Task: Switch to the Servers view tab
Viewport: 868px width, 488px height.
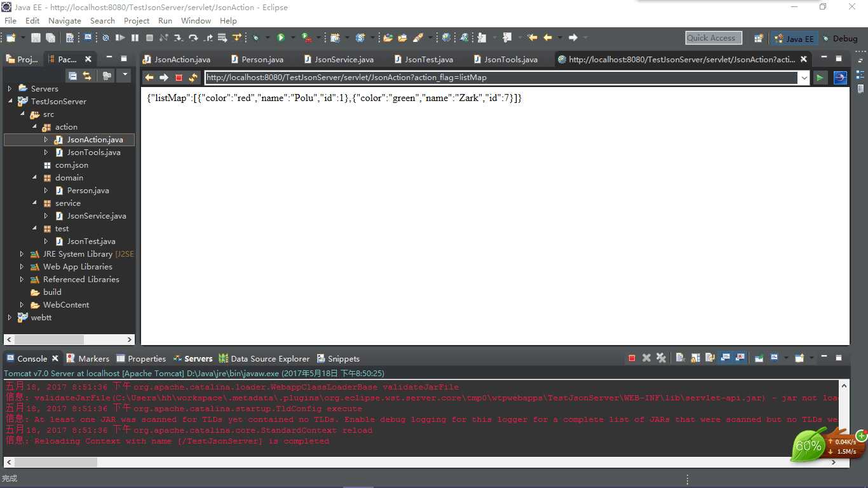Action: tap(193, 358)
